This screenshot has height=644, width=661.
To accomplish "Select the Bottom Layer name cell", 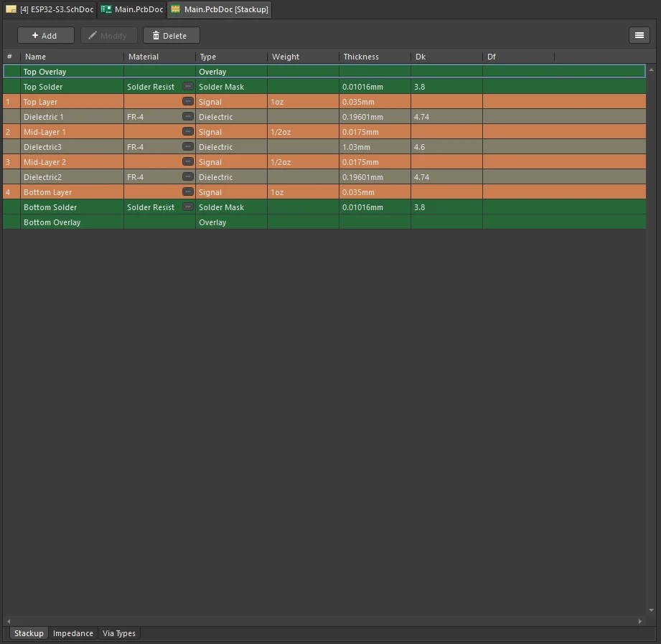I will point(72,192).
